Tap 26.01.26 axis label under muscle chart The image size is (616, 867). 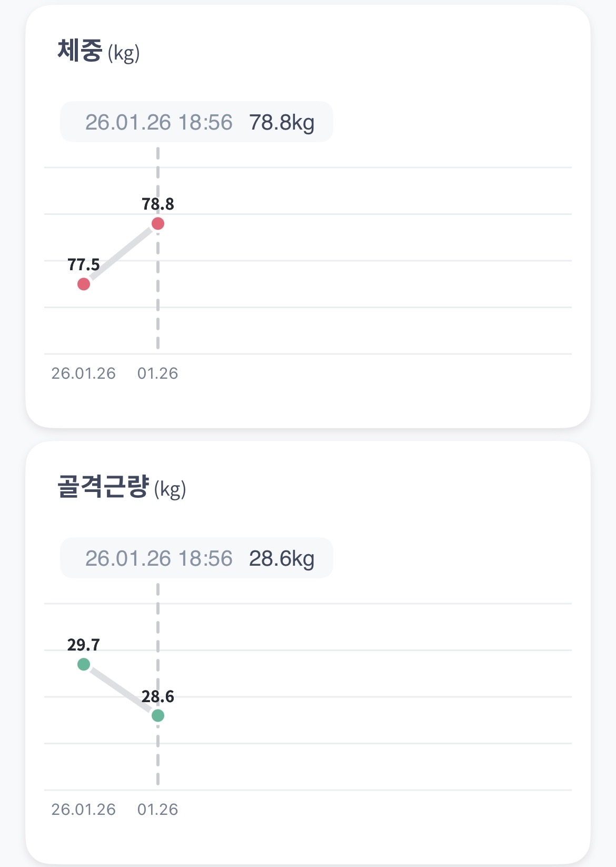pos(83,810)
